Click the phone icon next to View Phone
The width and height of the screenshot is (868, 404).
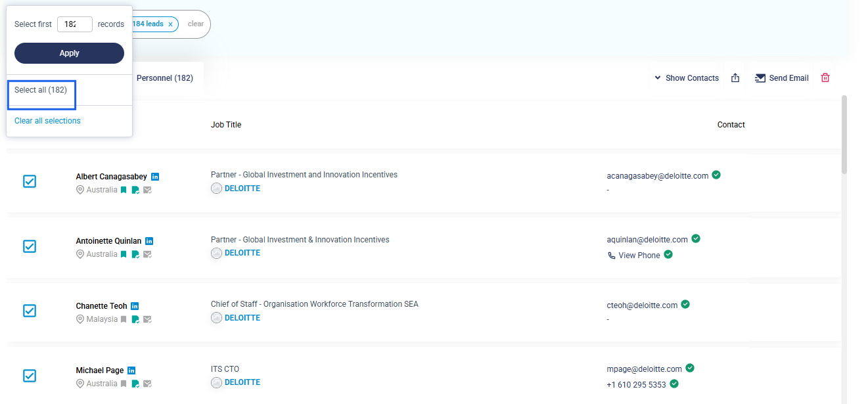pyautogui.click(x=612, y=256)
